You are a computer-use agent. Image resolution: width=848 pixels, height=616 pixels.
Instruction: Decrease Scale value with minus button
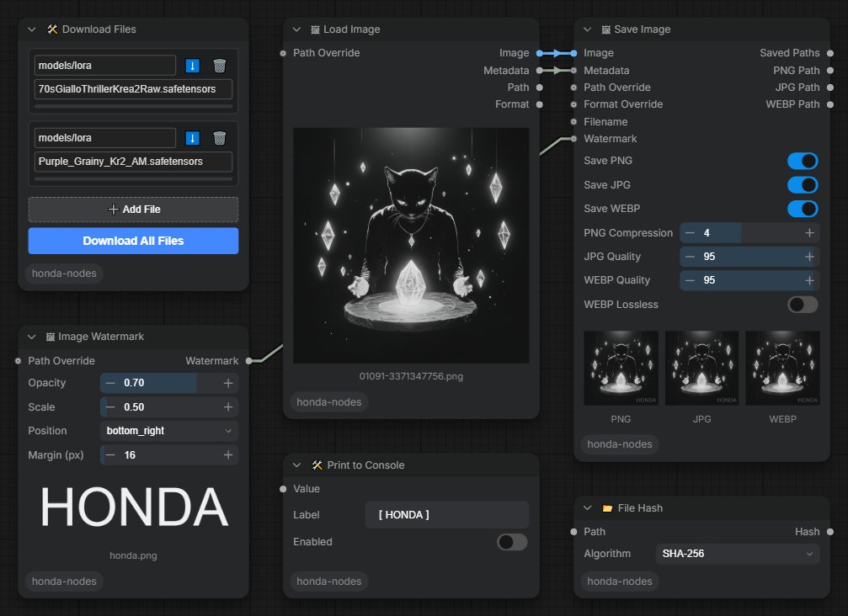point(110,407)
